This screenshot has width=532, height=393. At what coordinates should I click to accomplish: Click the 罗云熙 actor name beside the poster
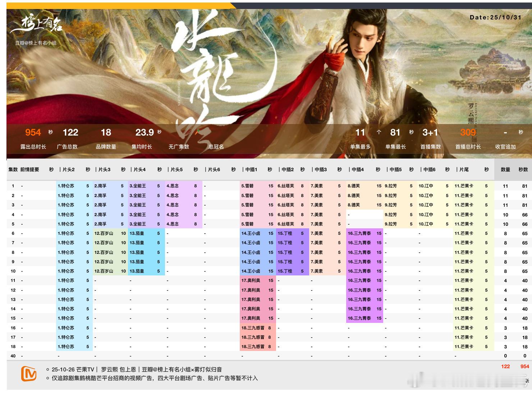[471, 114]
